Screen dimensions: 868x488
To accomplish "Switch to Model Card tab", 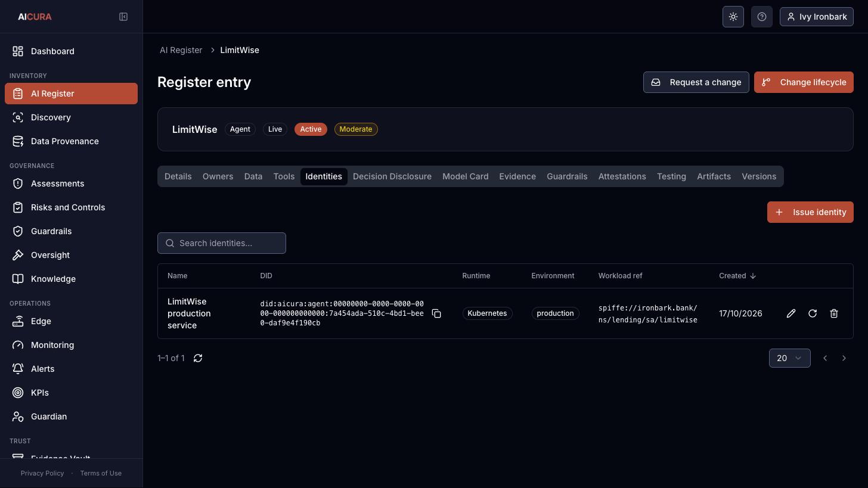I will (465, 176).
